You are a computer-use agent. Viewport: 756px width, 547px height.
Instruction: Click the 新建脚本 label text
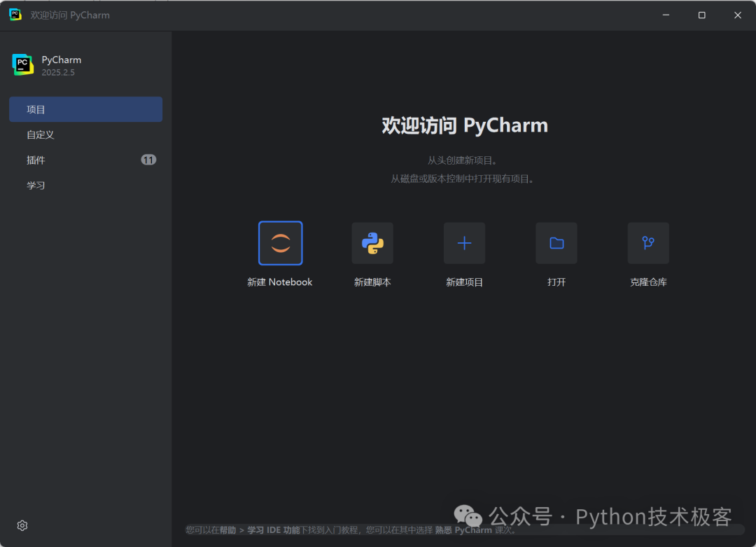pos(372,282)
